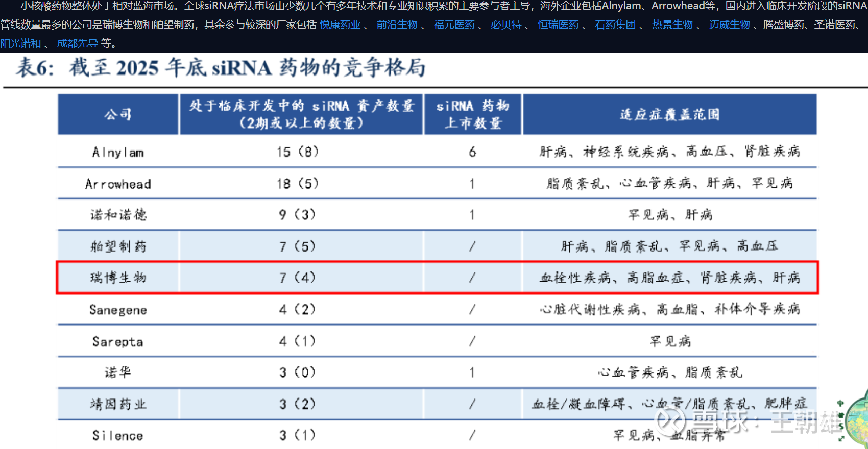
Task: Click the value 3 (1) for Silence
Action: pyautogui.click(x=298, y=435)
